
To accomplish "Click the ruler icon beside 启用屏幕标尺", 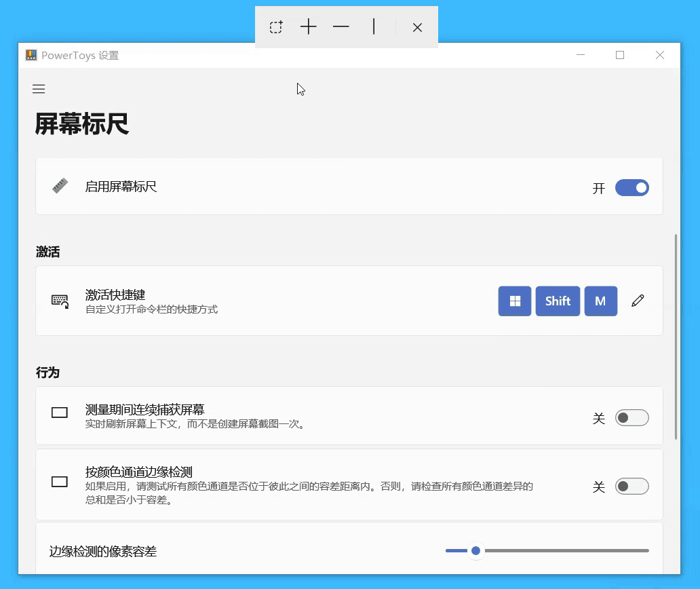I will (60, 186).
